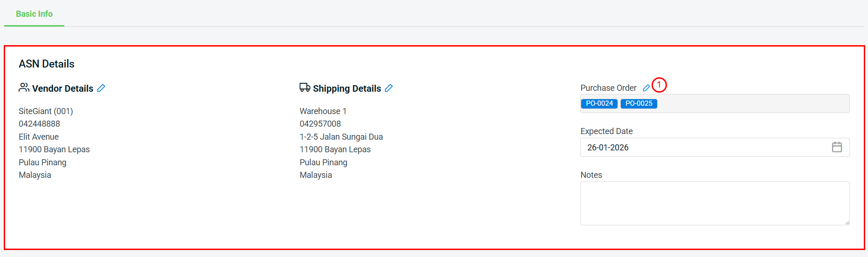
Task: Click the Purchase Order edit pencil
Action: tap(646, 88)
